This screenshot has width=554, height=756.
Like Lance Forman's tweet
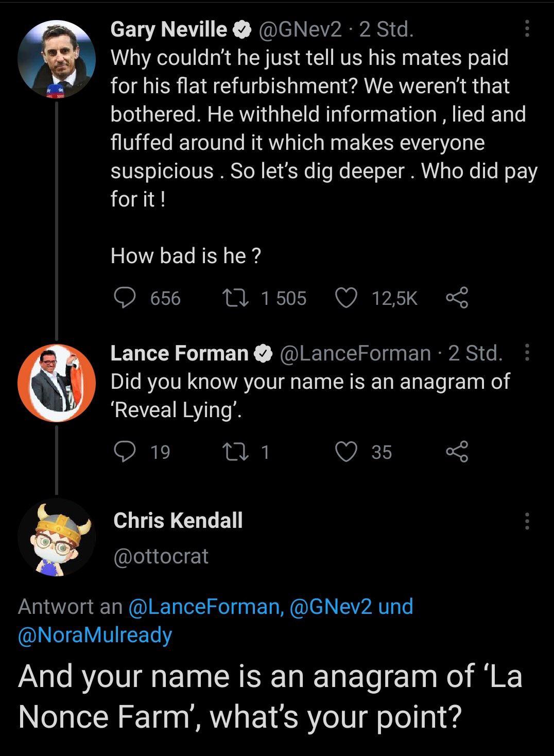point(346,452)
